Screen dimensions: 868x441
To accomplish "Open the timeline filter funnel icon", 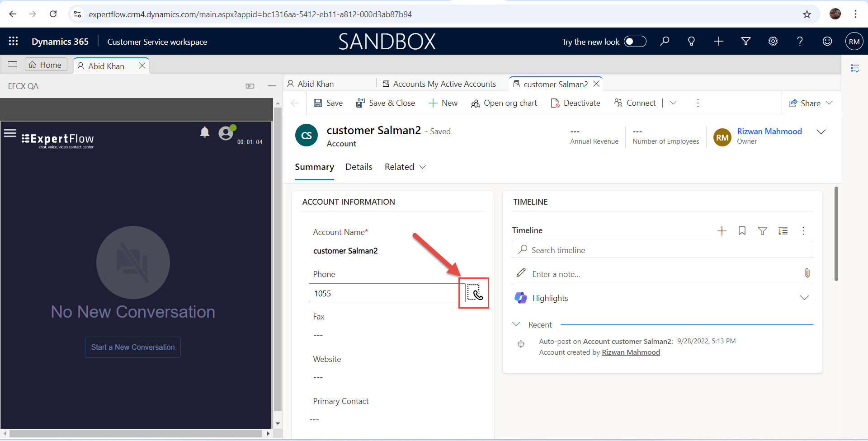I will point(762,231).
